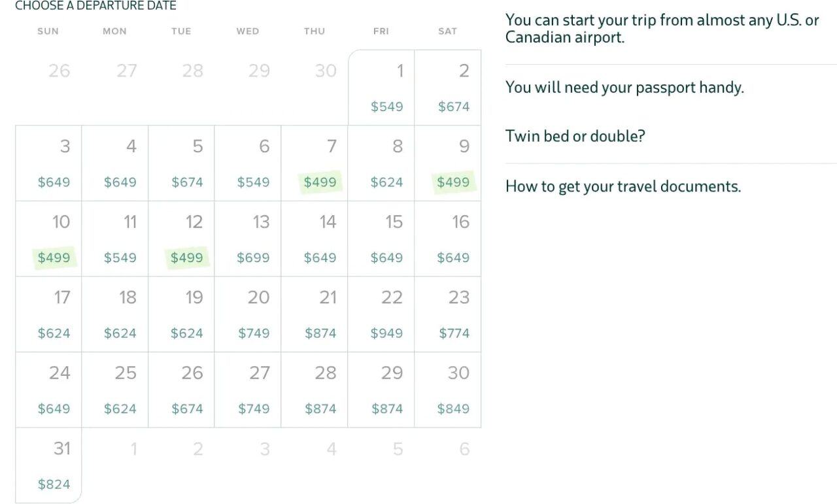Open "How to get your travel documents"
837x504 pixels.
pos(623,187)
